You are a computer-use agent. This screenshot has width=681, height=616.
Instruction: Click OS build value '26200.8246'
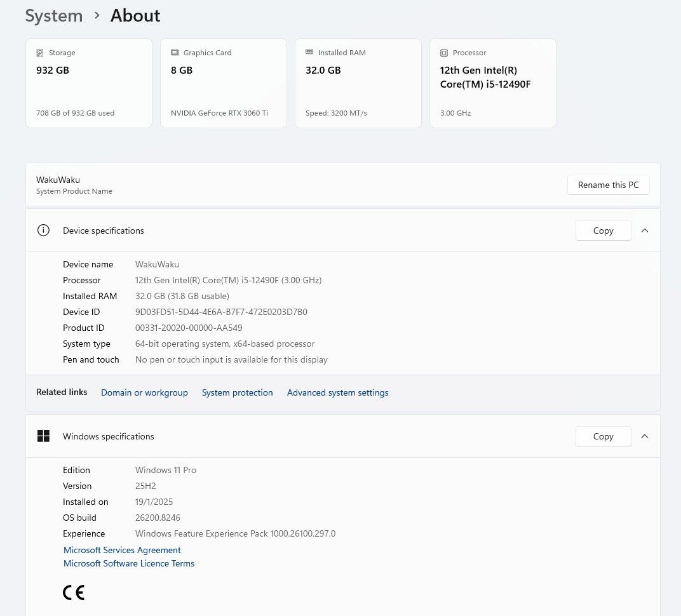coord(158,518)
